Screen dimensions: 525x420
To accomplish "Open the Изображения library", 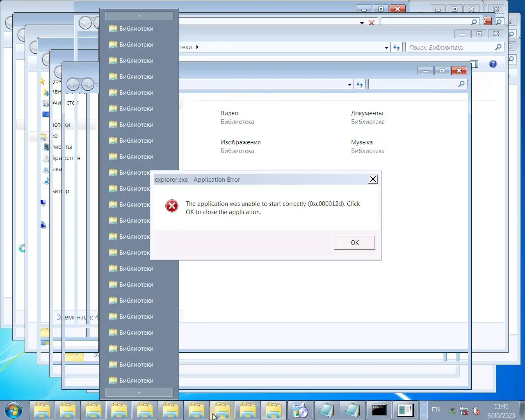I will pos(240,146).
